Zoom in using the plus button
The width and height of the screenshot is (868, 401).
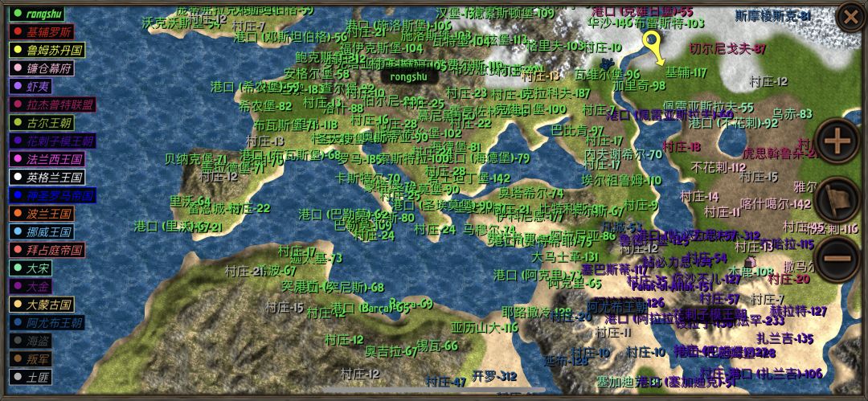click(x=837, y=142)
